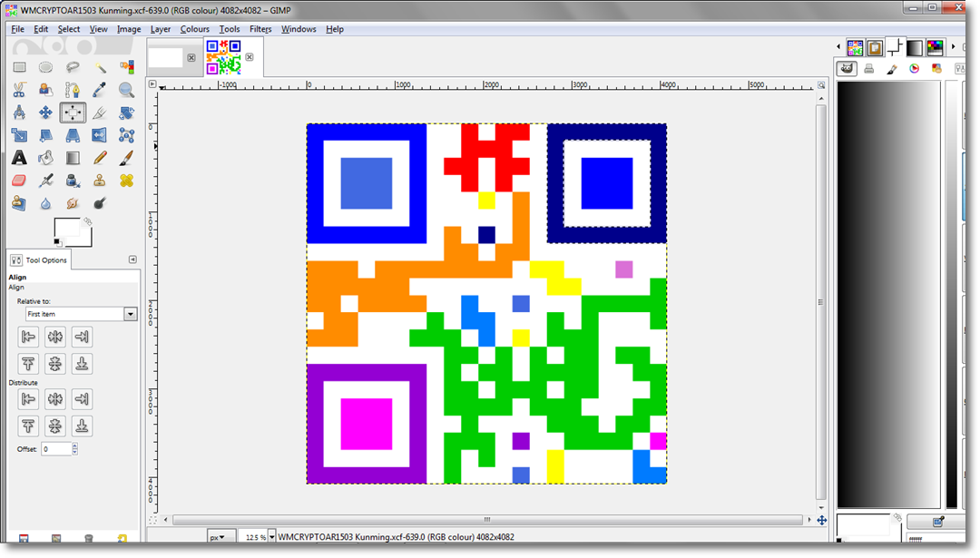The image size is (980, 558).
Task: Select the Rotate tool
Action: tap(126, 113)
